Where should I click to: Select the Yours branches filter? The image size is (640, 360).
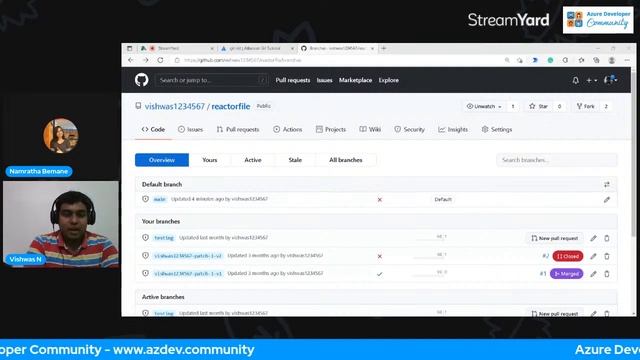click(x=210, y=160)
